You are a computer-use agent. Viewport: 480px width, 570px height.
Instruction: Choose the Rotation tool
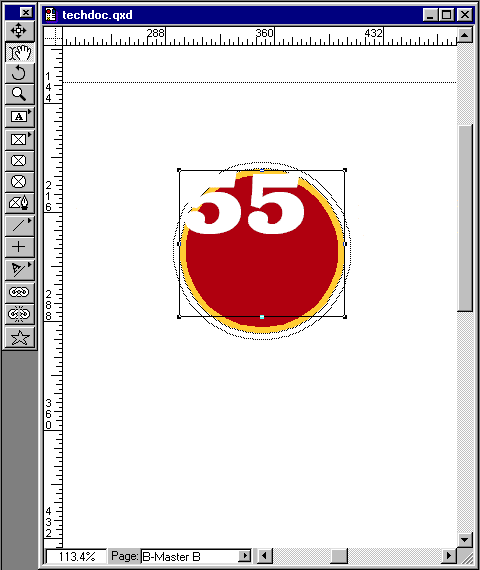(19, 73)
